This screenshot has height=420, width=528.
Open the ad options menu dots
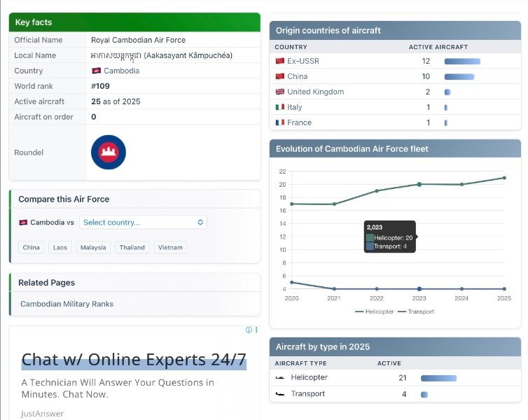(x=256, y=330)
